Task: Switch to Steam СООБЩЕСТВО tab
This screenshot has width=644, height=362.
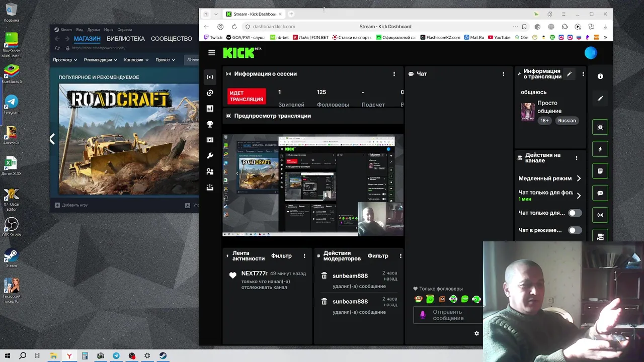Action: click(172, 39)
